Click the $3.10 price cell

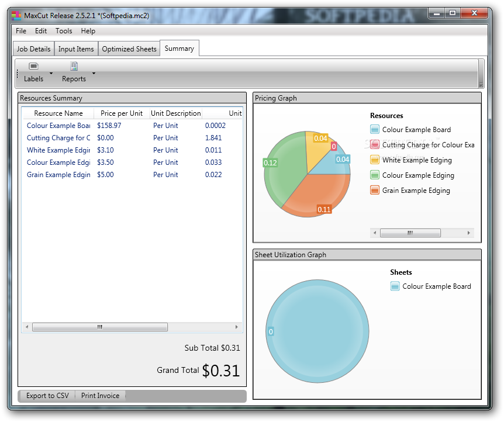coord(105,150)
